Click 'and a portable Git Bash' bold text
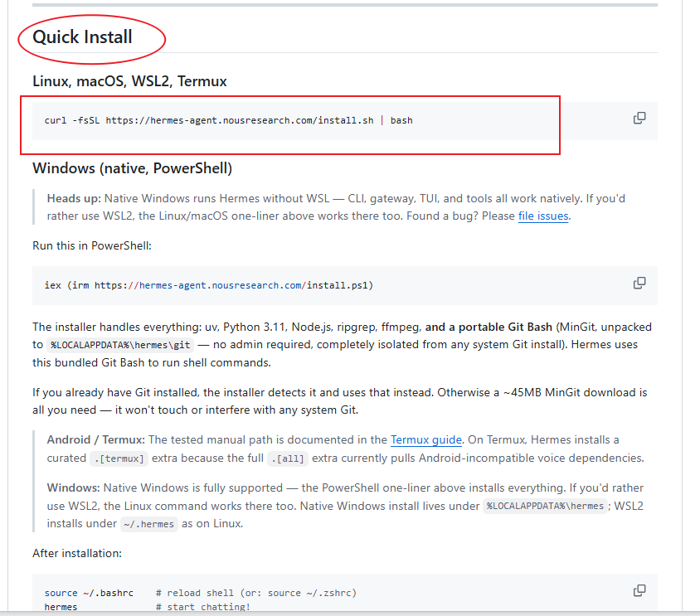This screenshot has height=616, width=700. click(x=489, y=327)
